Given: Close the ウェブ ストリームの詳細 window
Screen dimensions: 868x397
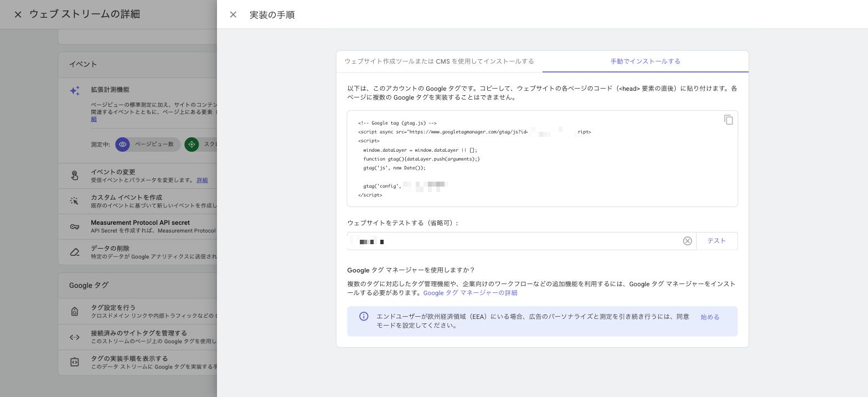Looking at the screenshot, I should [x=18, y=14].
